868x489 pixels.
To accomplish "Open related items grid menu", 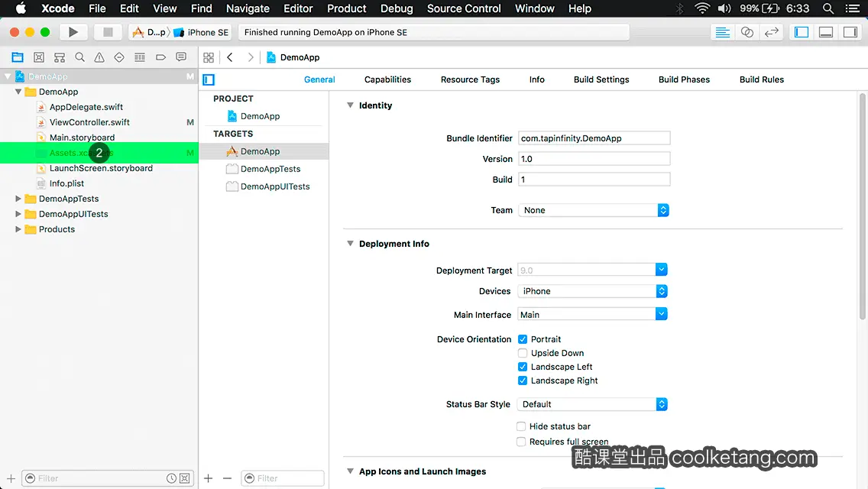I will coord(209,57).
